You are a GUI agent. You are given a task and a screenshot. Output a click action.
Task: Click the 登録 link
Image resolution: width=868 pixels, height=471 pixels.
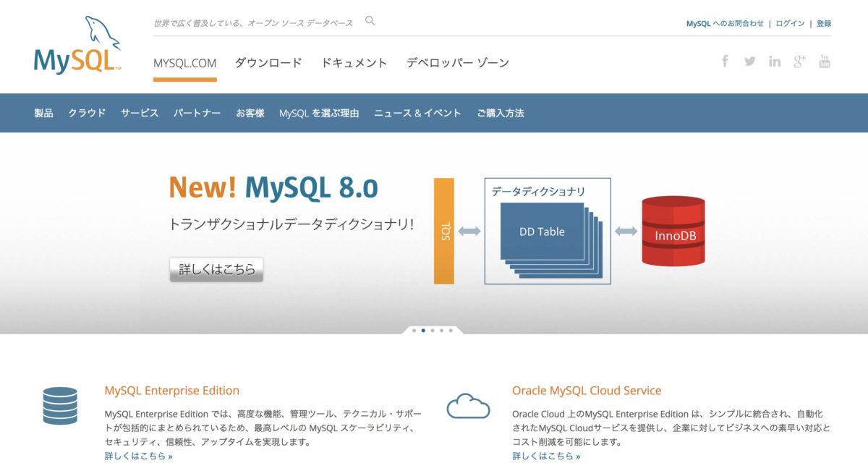(x=824, y=23)
